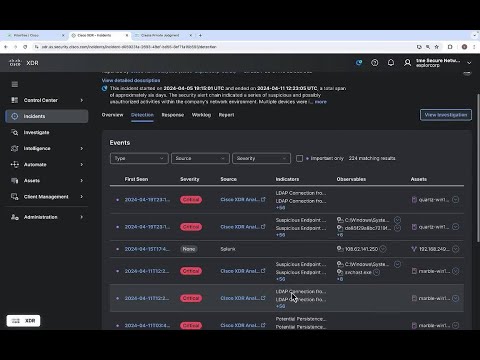The width and height of the screenshot is (480, 360).
Task: Open the 2024-04-15T17:4 event timestamp link
Action: tap(147, 249)
